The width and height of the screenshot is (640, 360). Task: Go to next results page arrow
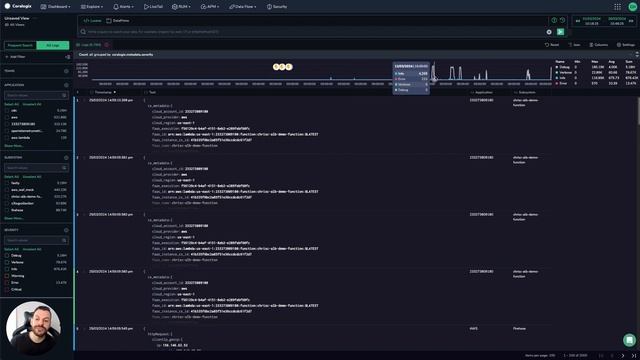coord(623,356)
